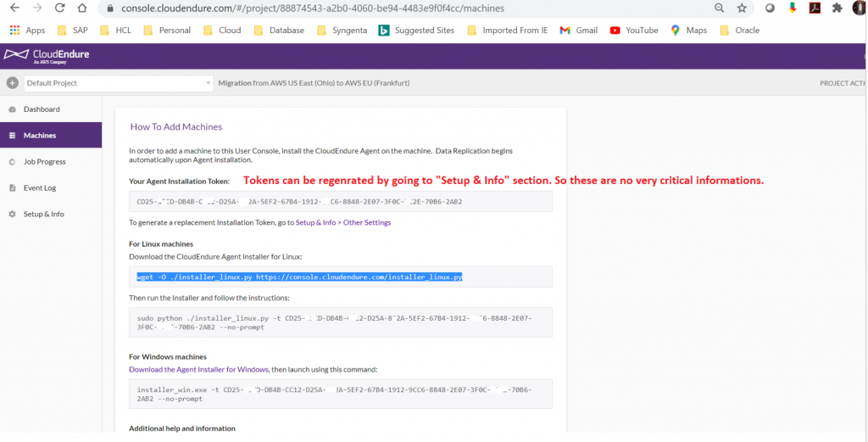Screen dimensions: 868x442
Task: Click Download the Agent Installer for Windows
Action: click(198, 369)
